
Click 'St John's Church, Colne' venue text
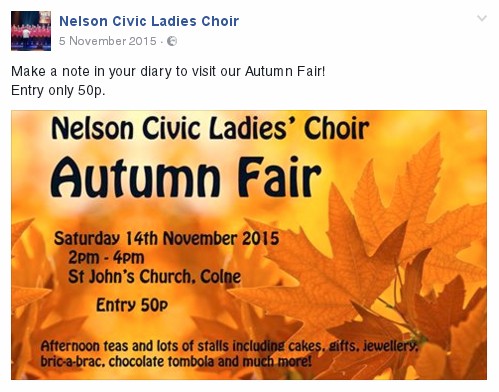(154, 276)
